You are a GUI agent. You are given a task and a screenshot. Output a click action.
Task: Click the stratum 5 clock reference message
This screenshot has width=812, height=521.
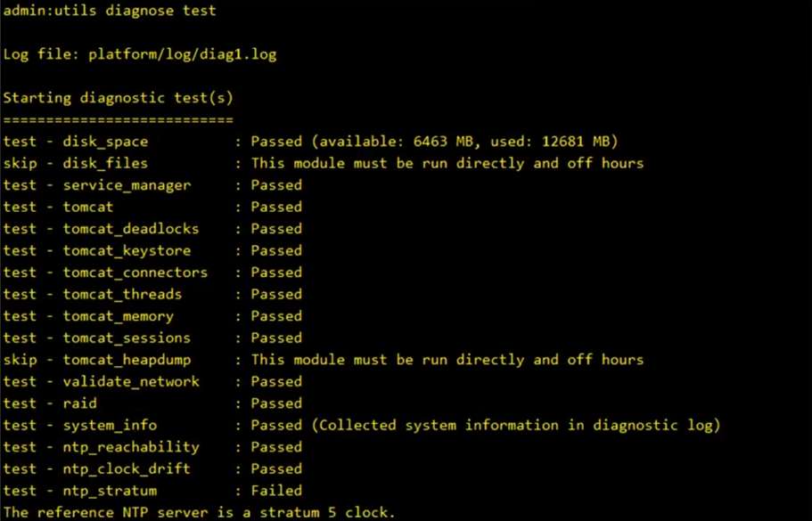[198, 512]
